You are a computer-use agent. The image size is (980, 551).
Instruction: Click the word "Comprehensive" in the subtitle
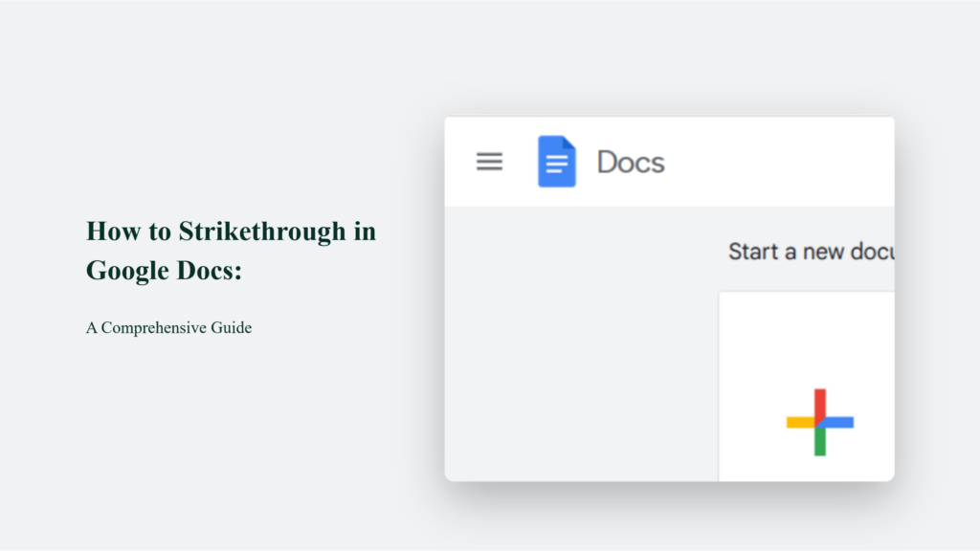[147, 328]
